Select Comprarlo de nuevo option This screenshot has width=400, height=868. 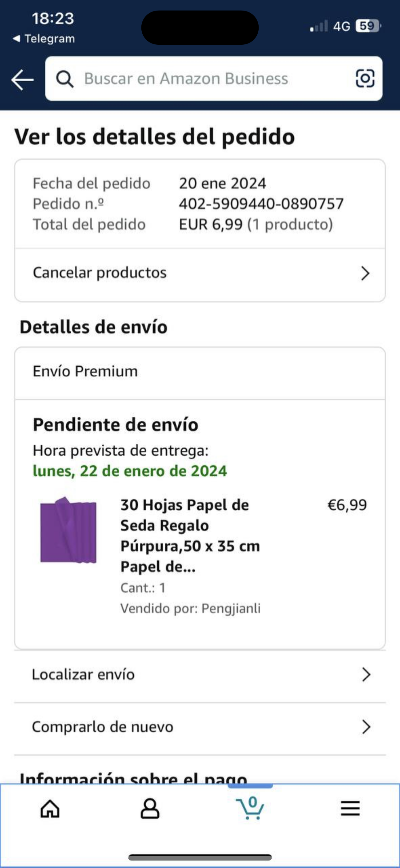click(x=103, y=727)
